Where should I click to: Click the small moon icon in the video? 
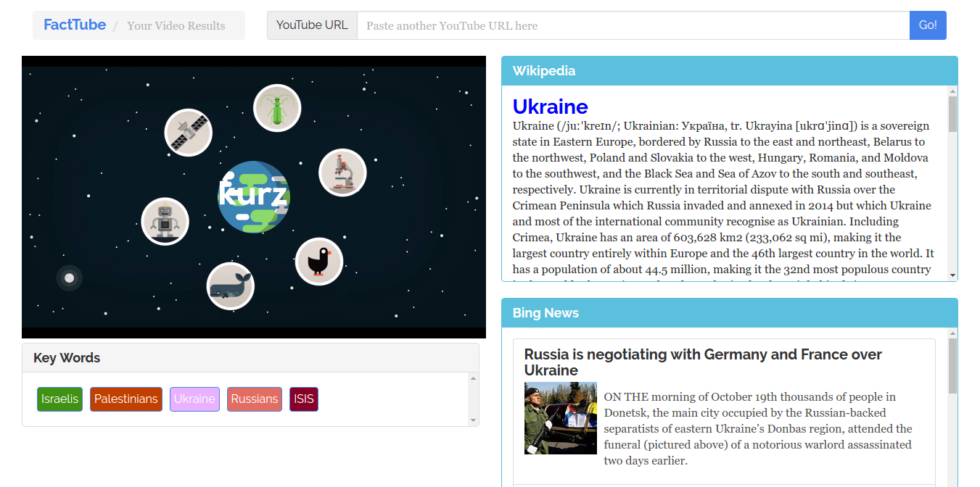pos(69,278)
